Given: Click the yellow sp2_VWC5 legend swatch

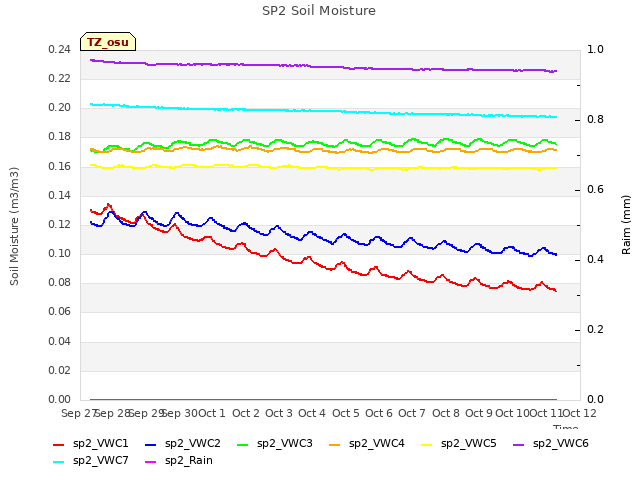Looking at the screenshot, I should 427,444.
